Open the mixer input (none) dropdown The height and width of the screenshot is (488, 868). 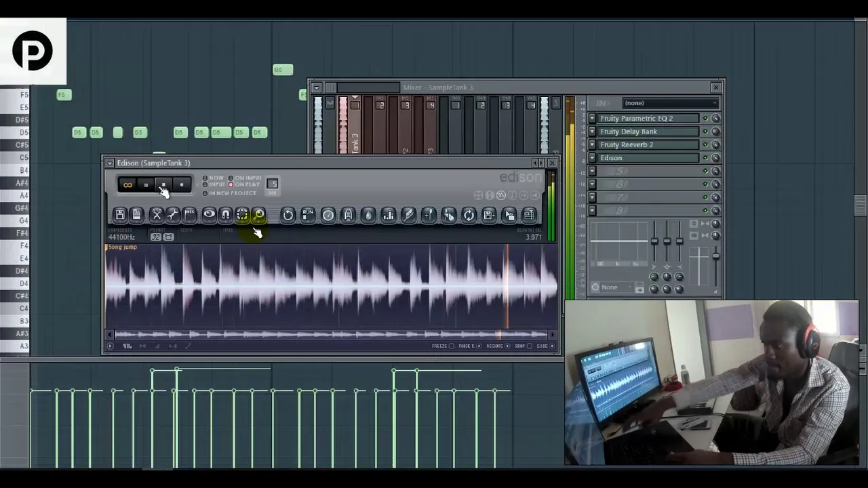[x=670, y=103]
